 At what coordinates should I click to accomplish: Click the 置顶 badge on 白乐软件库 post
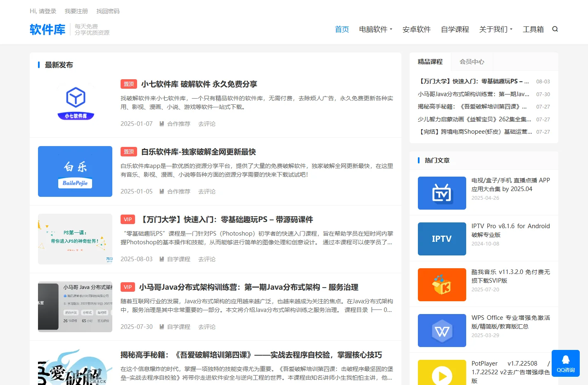point(129,152)
